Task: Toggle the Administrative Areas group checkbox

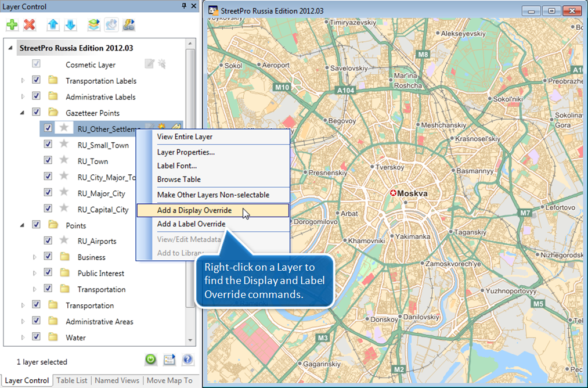Action: 36,321
